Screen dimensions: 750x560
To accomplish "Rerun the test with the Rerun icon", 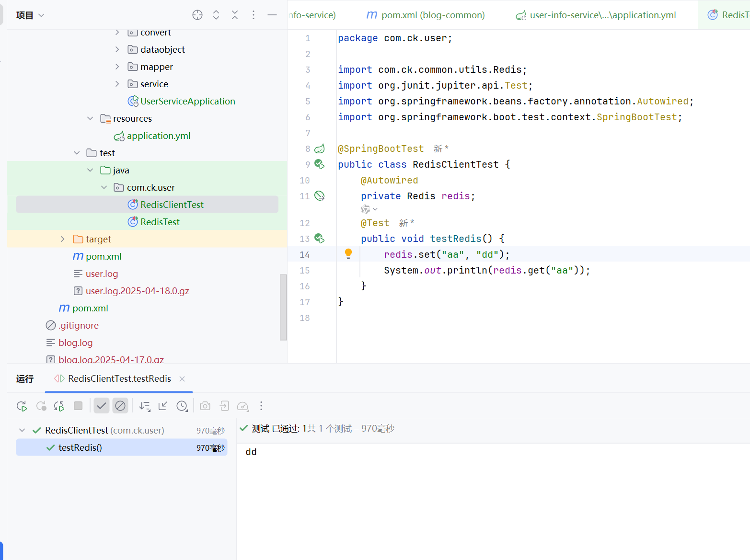I will [22, 406].
